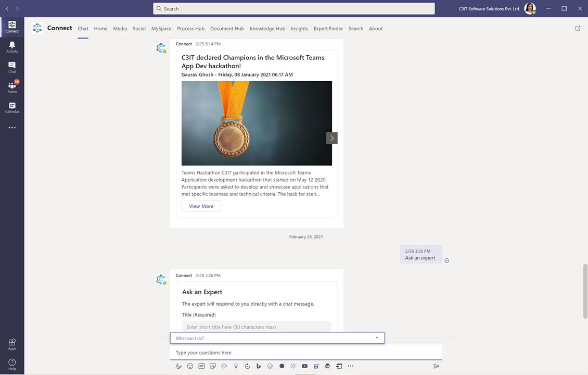Viewport: 588px width, 375px height.
Task: Click the medal news image
Action: pos(257,123)
